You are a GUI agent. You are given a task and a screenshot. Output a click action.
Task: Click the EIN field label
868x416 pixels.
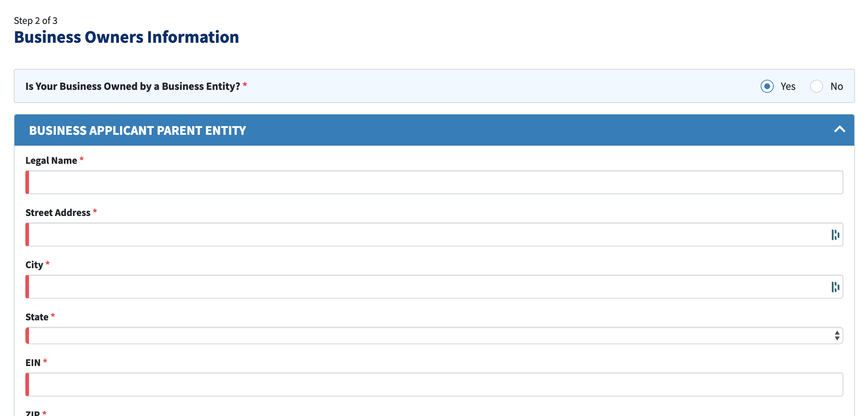click(33, 363)
